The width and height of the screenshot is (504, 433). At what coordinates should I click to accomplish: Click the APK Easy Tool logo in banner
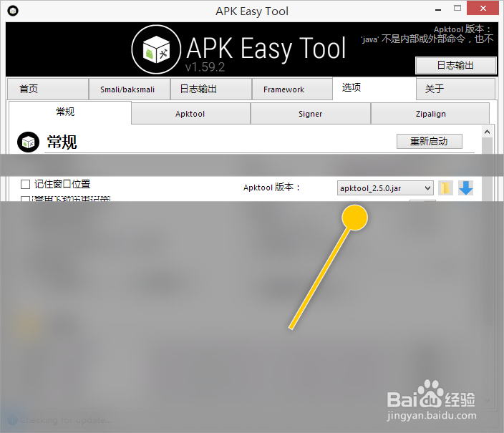(x=156, y=49)
